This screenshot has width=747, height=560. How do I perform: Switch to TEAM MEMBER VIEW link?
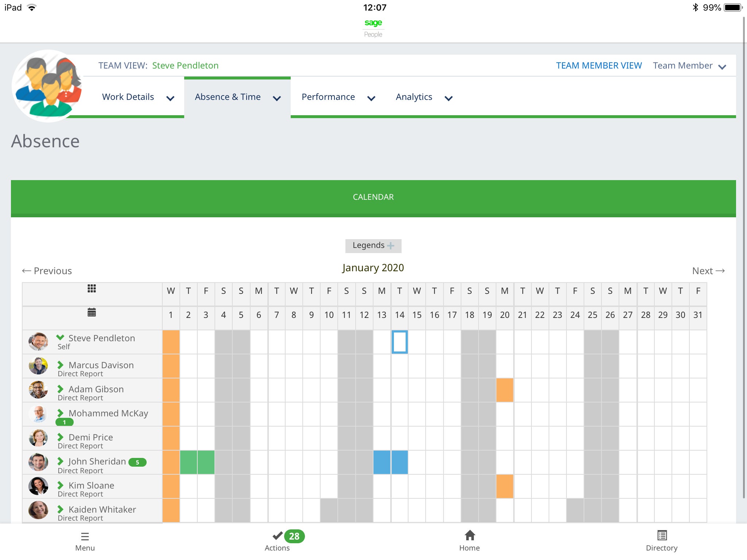coord(599,66)
